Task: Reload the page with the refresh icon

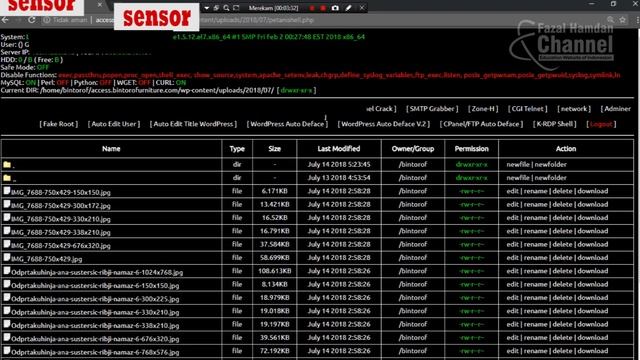Action: (x=31, y=20)
